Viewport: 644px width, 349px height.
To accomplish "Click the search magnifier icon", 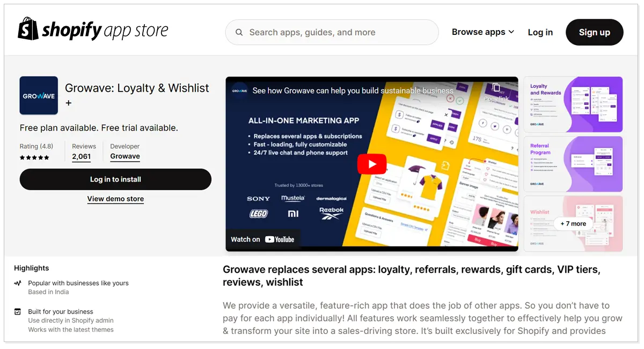I will (239, 32).
